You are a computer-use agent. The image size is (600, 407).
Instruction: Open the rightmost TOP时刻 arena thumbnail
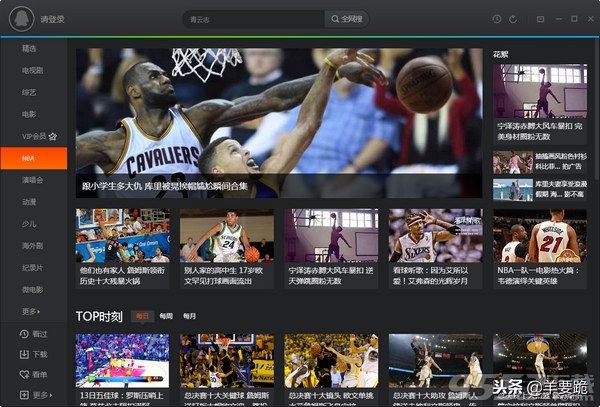click(x=540, y=360)
